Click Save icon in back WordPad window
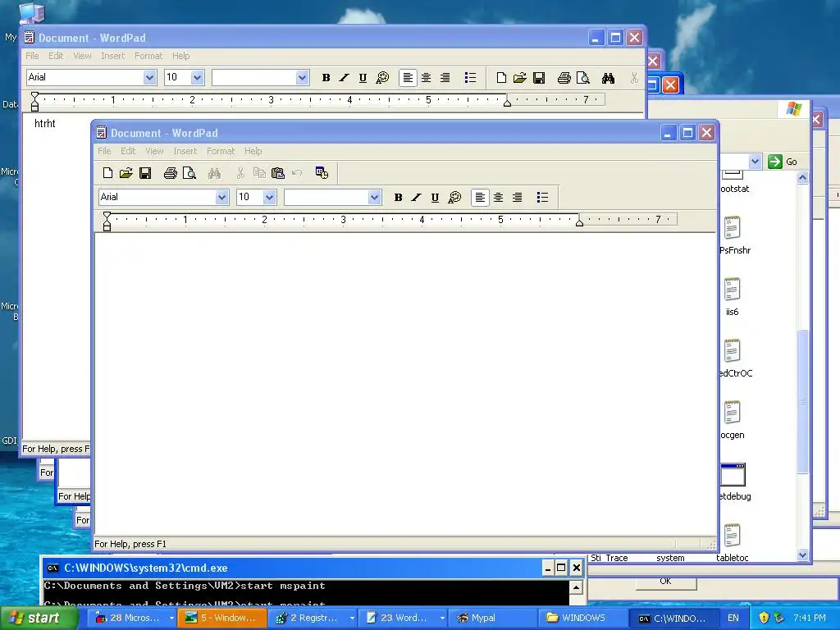 pos(539,78)
